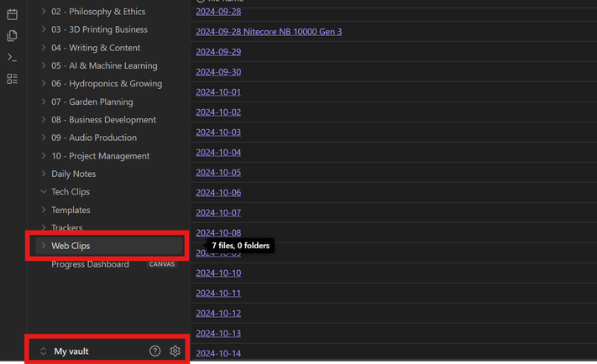Expand the Web Clips folder
This screenshot has height=364, width=597.
click(x=110, y=246)
